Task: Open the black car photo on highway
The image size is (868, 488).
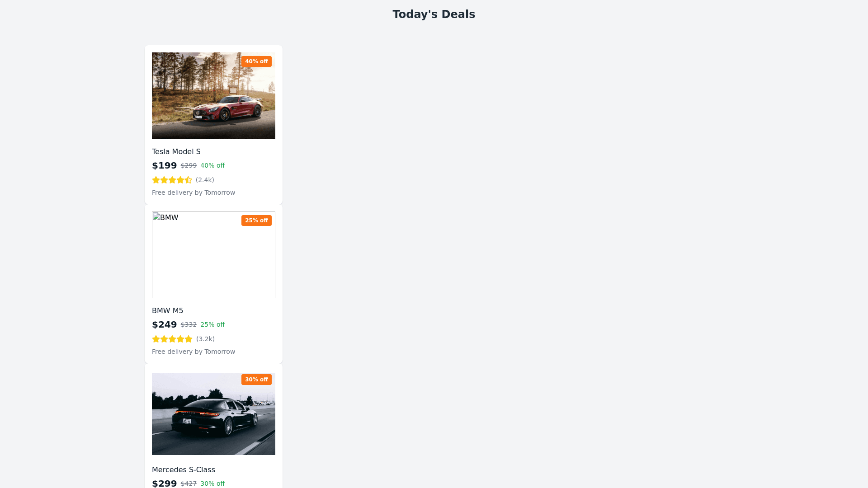Action: 213,414
